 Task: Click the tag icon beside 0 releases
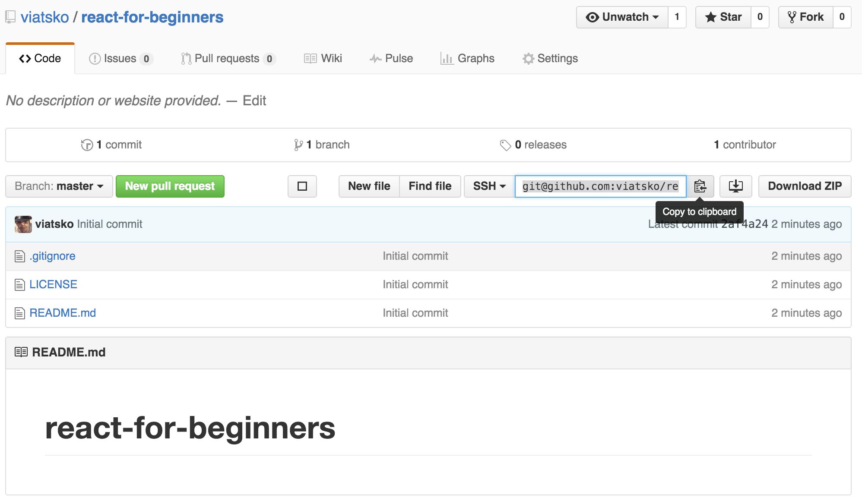click(505, 145)
